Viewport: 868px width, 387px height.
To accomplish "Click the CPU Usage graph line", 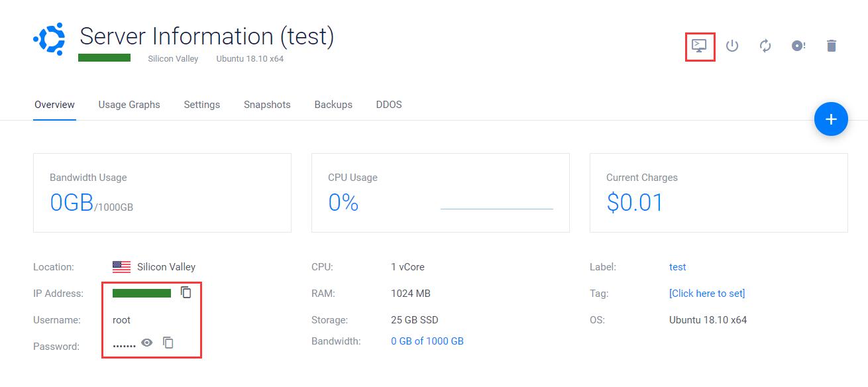I will pyautogui.click(x=496, y=209).
